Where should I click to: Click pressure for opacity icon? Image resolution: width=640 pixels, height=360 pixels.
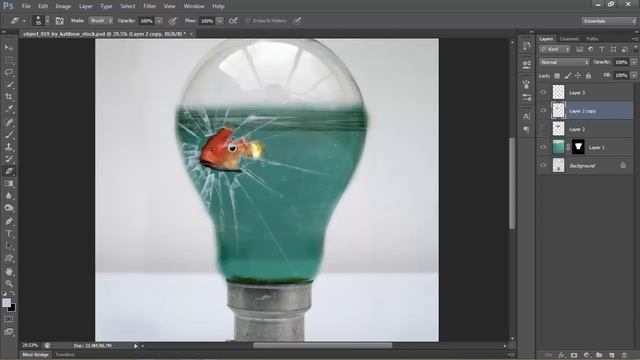(173, 20)
